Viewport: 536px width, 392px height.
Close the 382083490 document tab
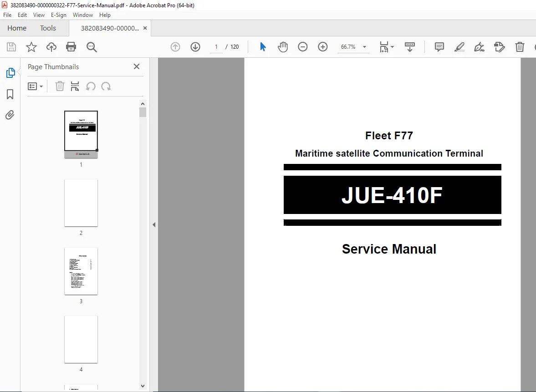coord(145,28)
